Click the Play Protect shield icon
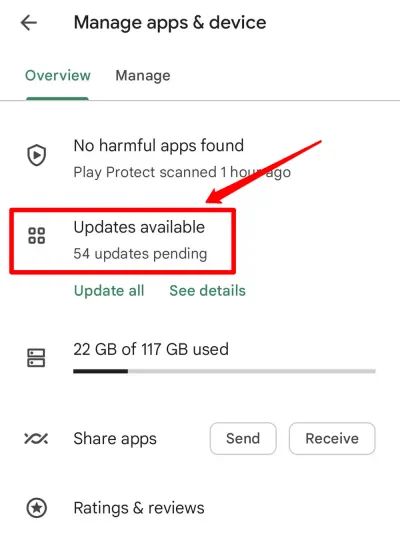Viewport: 400px width, 536px height. pyautogui.click(x=37, y=155)
